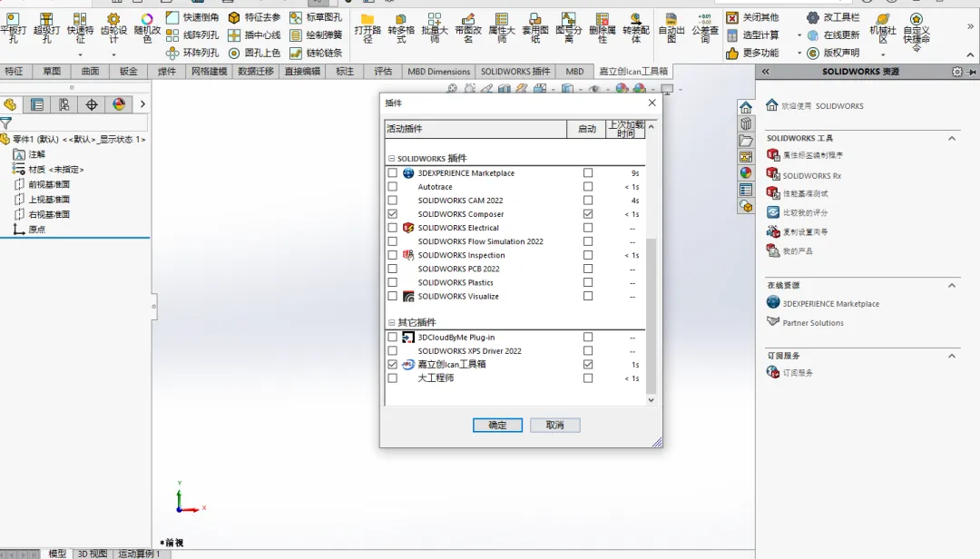Open the 直接编辑 ribbon tab
The width and height of the screenshot is (980, 559).
(x=302, y=72)
